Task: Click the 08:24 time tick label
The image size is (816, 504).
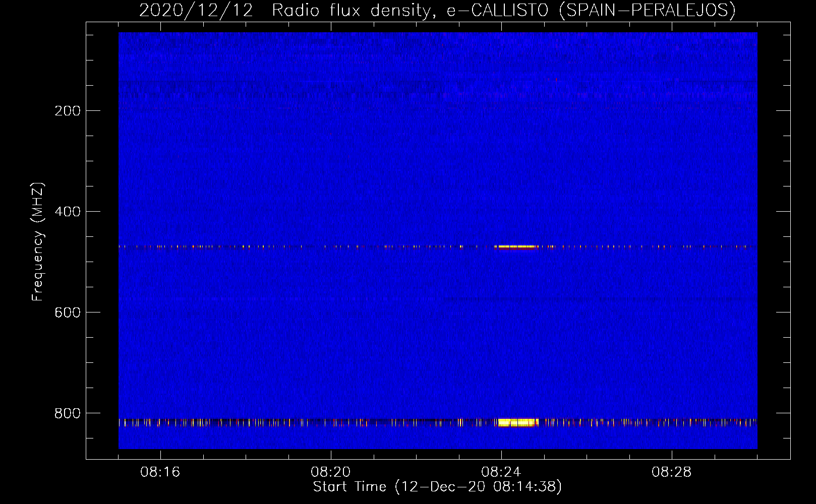Action: click(x=501, y=472)
